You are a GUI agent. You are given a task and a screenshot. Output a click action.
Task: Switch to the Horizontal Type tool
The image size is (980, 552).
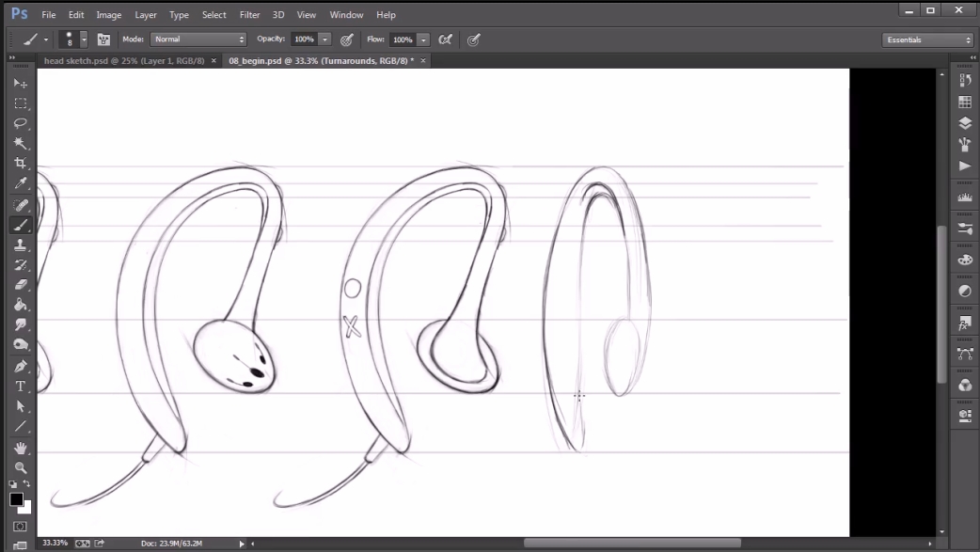point(20,386)
